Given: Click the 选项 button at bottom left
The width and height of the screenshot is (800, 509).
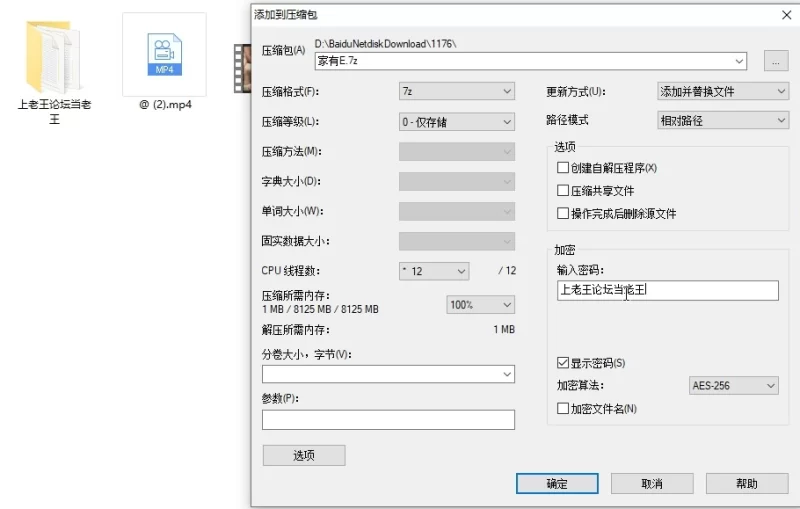Looking at the screenshot, I should pyautogui.click(x=304, y=455).
